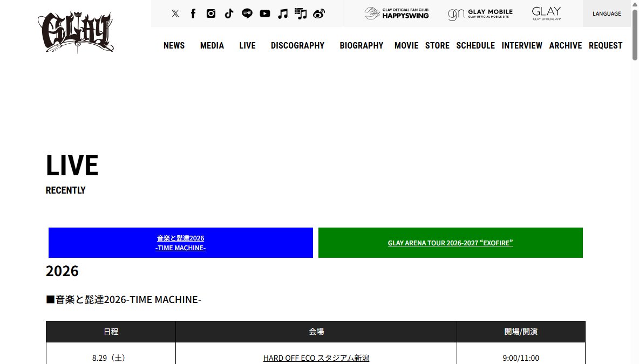Go to the MOVIE menu
Viewport: 639px width, 364px height.
(x=406, y=46)
